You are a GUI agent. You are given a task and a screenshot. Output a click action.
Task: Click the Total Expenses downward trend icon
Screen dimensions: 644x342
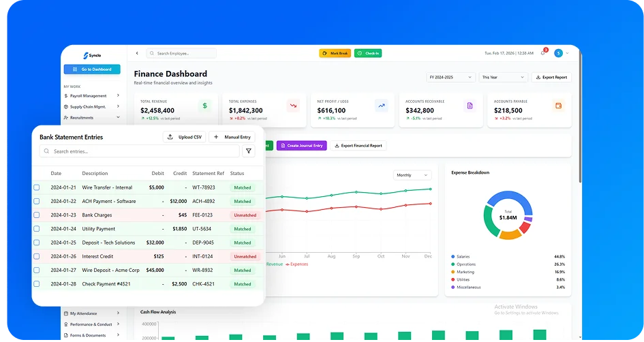point(293,106)
